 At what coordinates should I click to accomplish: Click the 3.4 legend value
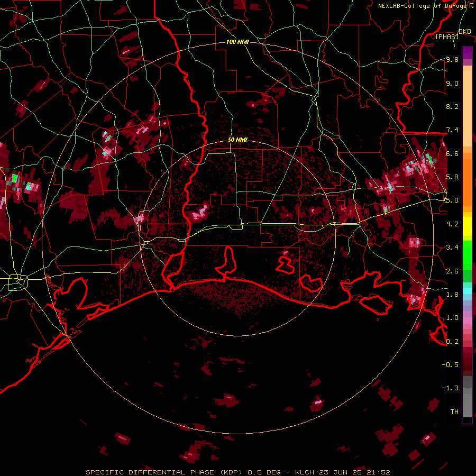pos(452,248)
